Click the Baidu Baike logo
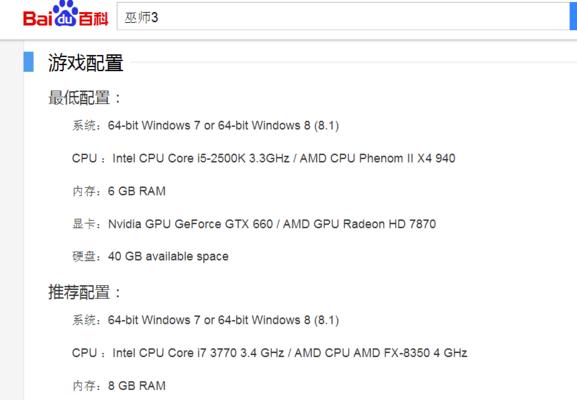 [x=66, y=14]
